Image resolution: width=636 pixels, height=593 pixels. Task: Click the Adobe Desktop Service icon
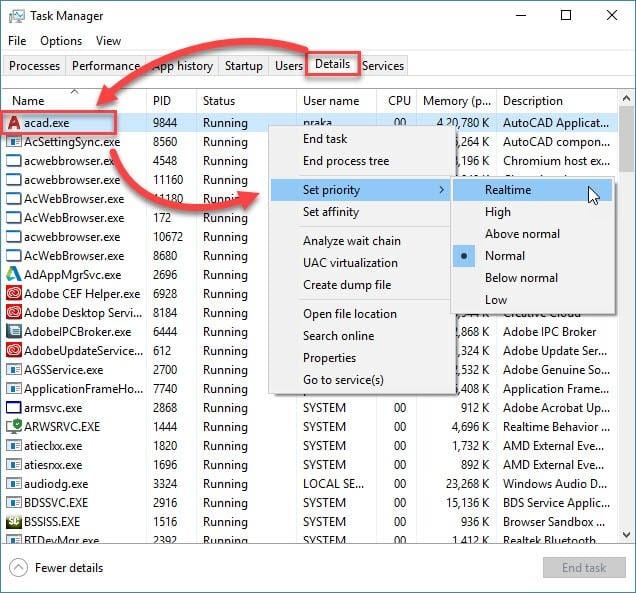click(x=14, y=313)
